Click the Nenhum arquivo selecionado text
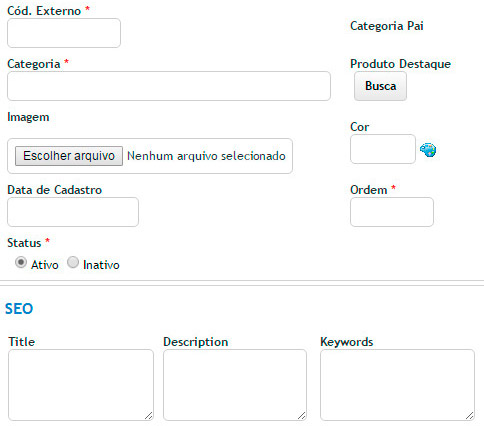The width and height of the screenshot is (484, 426). pos(206,156)
